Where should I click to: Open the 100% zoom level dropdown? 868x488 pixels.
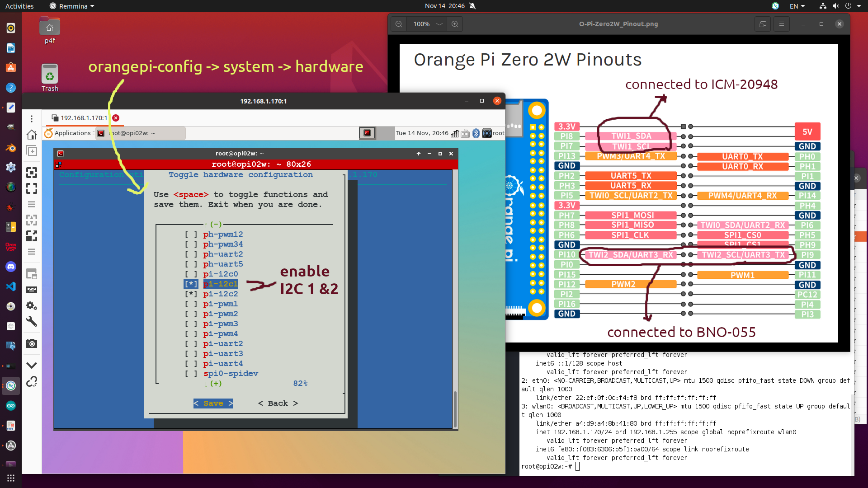(427, 24)
